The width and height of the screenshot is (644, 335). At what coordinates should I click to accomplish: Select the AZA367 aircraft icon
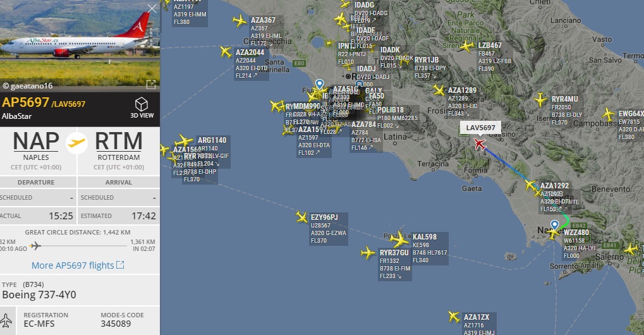[240, 20]
